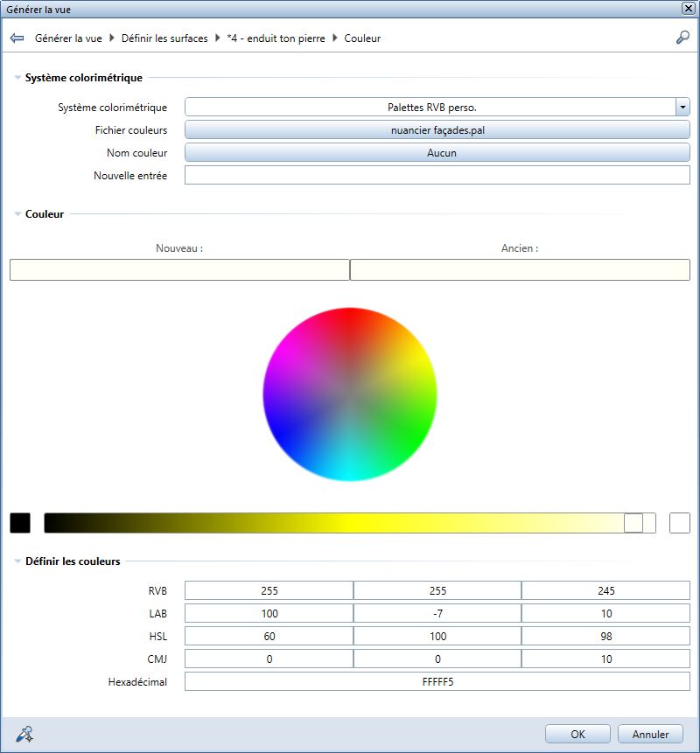Click the nuancier façades.pal file button
The width and height of the screenshot is (700, 753).
(x=437, y=130)
